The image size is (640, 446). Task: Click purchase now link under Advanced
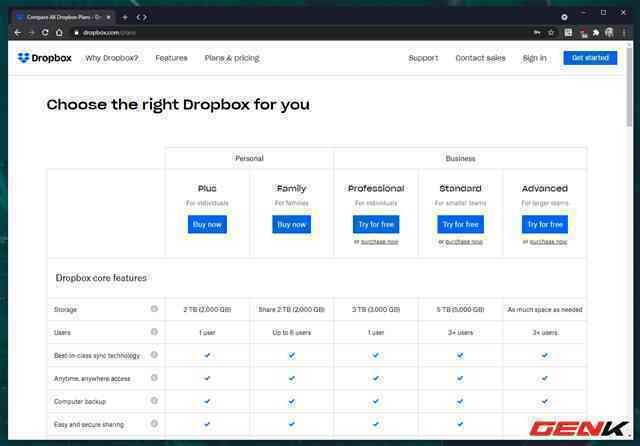coord(549,242)
